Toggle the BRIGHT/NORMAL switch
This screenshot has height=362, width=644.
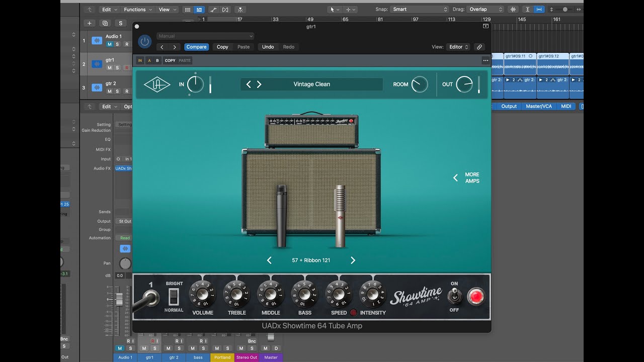coord(173,297)
